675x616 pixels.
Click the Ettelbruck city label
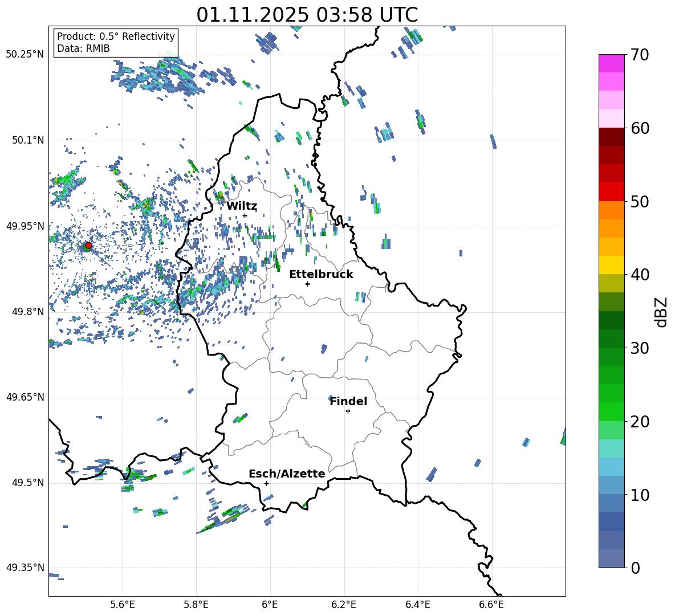[x=321, y=274]
